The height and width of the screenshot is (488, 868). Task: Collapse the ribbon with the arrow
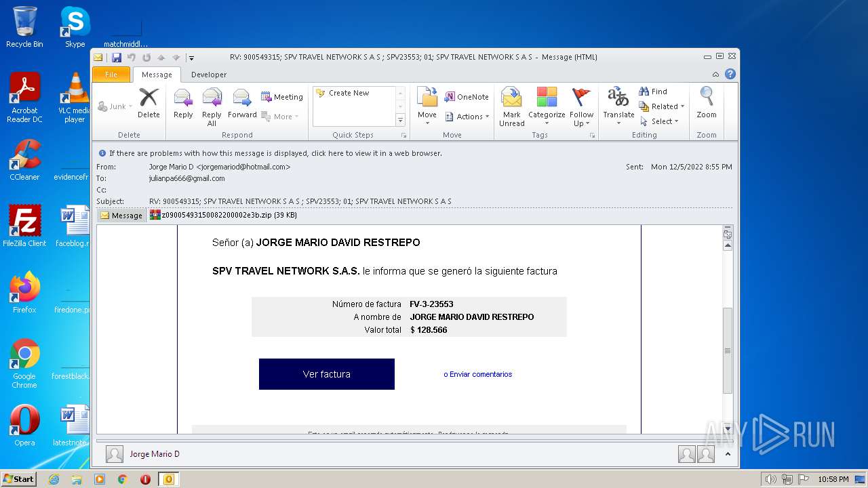pos(715,75)
